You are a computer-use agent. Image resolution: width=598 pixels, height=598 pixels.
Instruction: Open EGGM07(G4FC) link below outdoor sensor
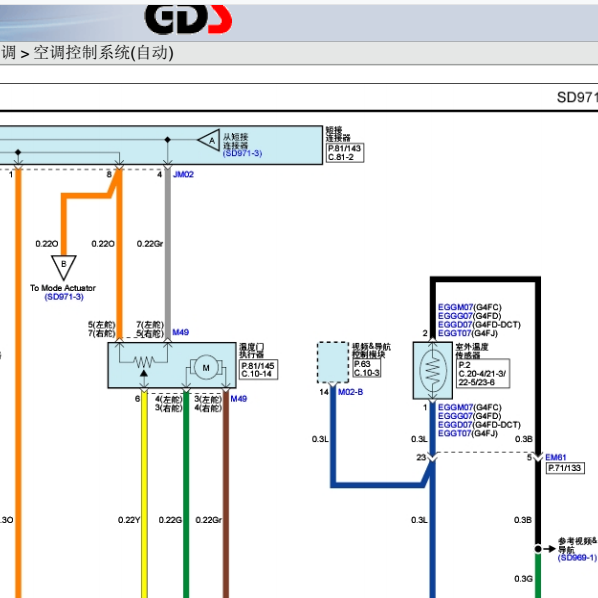tap(469, 407)
